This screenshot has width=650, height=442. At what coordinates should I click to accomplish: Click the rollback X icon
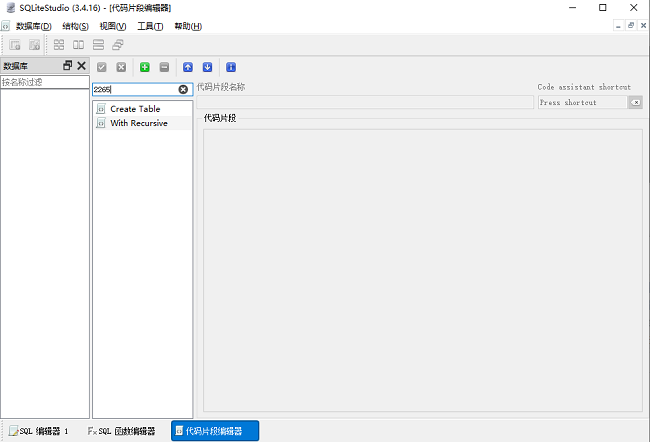(x=121, y=67)
